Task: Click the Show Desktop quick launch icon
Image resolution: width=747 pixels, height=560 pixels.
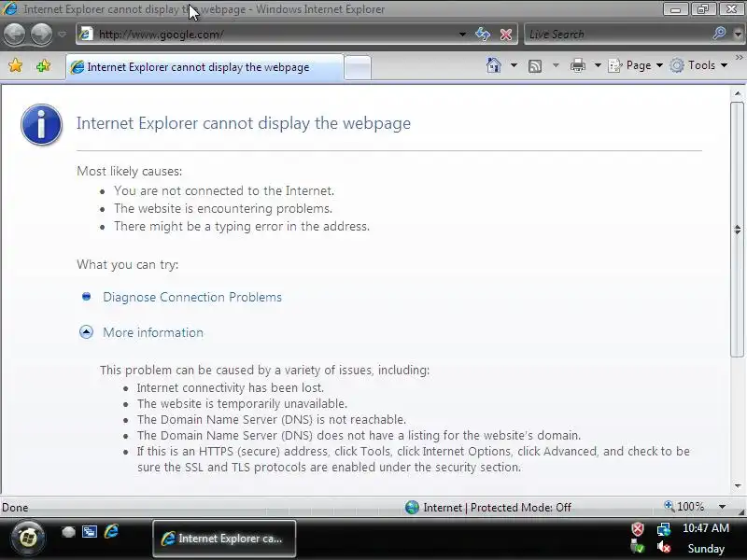Action: pyautogui.click(x=68, y=532)
